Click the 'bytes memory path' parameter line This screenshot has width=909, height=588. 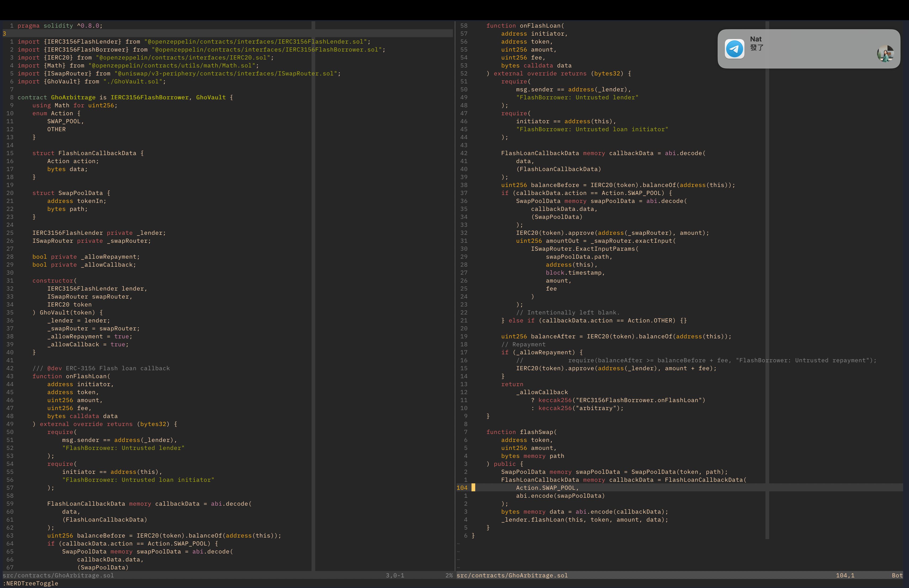532,456
